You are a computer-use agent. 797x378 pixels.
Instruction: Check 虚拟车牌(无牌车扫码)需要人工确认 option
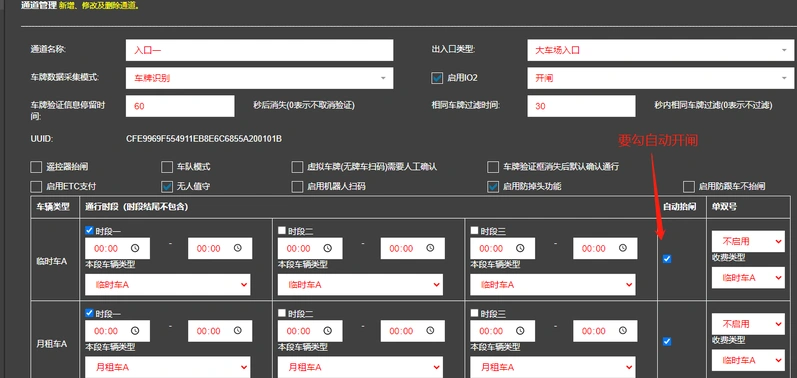[297, 167]
